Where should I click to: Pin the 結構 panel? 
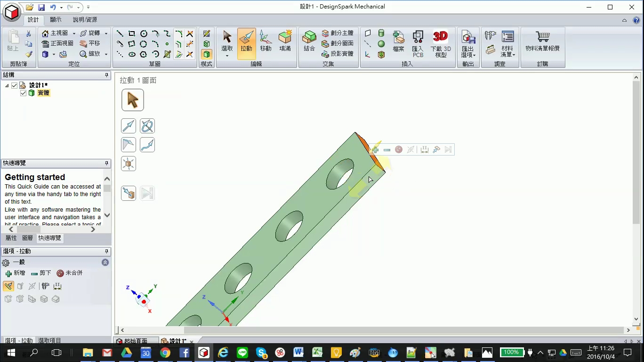tap(106, 75)
